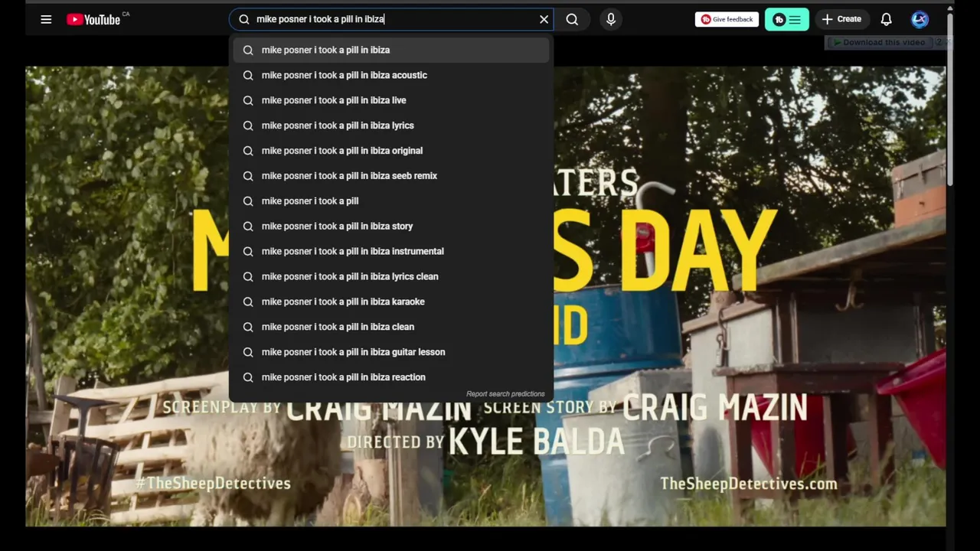Click search icon beside 'ibiza karaoke' suggestion
The width and height of the screenshot is (980, 551).
pyautogui.click(x=248, y=302)
